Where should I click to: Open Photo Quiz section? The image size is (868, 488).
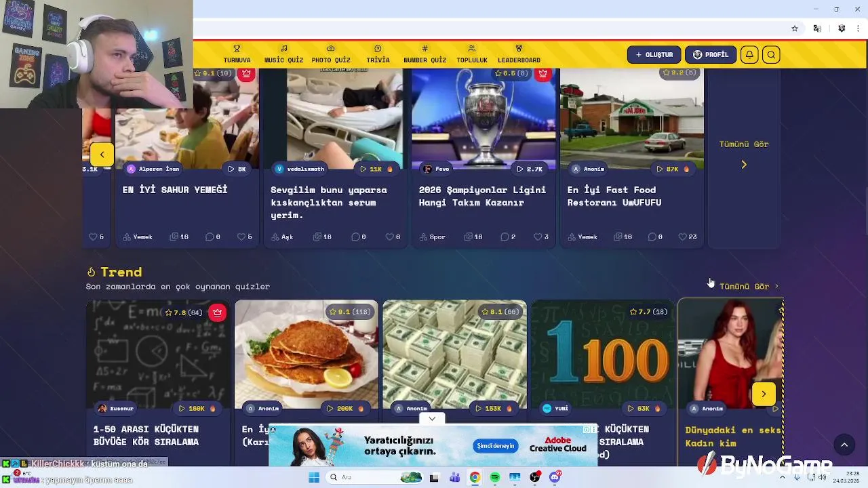(x=331, y=54)
